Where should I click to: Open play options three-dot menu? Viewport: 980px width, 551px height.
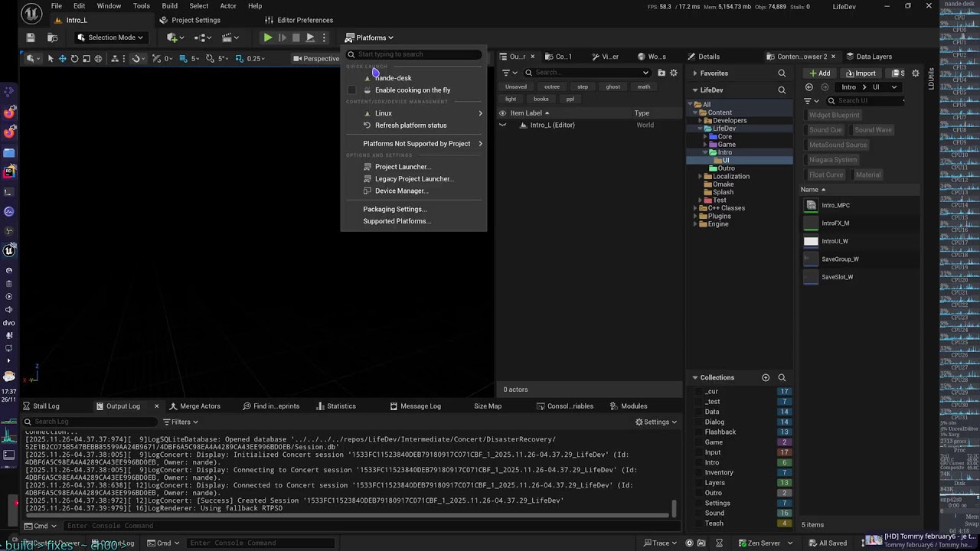[x=324, y=37]
